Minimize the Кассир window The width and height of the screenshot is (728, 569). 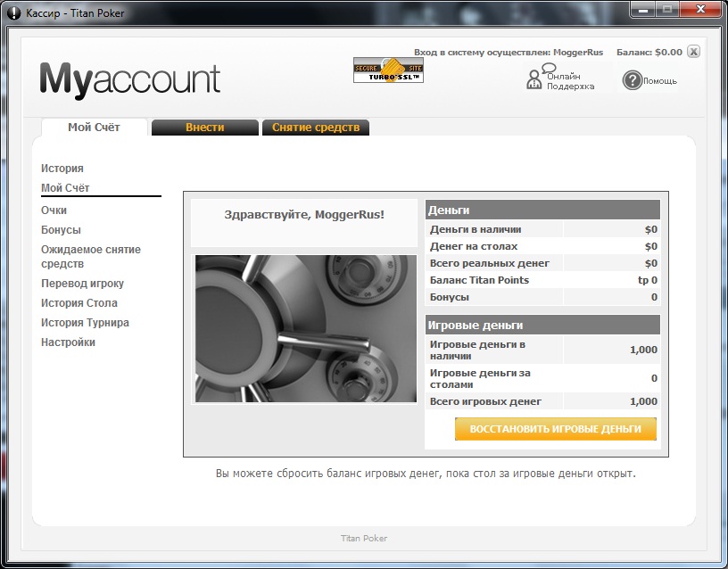point(643,10)
